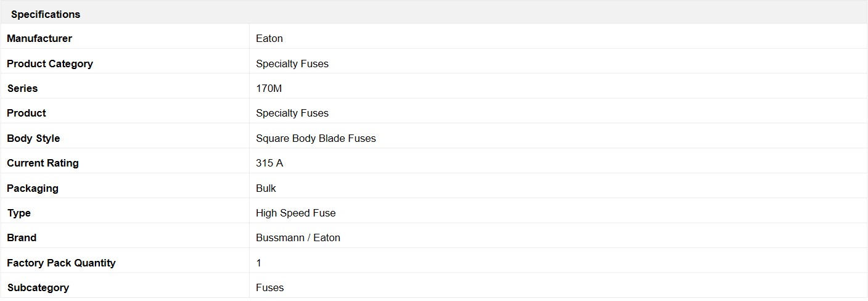Click the Factory Pack Quantity label
Image resolution: width=868 pixels, height=301 pixels.
coord(61,263)
